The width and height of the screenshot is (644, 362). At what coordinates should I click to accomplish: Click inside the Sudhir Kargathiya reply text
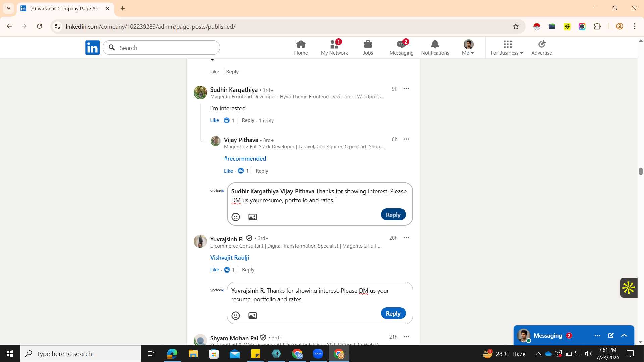pos(319,196)
